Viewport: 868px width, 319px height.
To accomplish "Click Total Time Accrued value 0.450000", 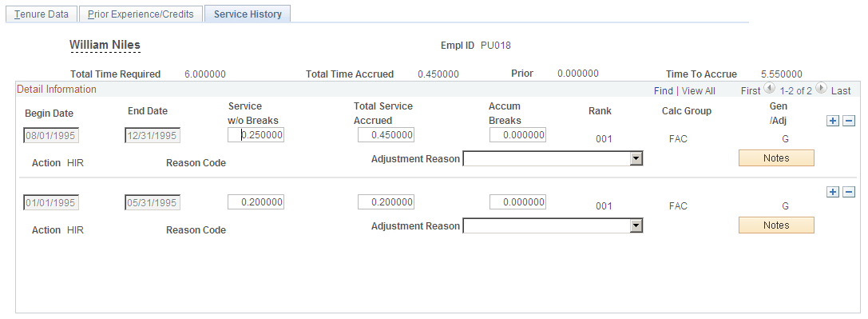I will click(x=438, y=74).
